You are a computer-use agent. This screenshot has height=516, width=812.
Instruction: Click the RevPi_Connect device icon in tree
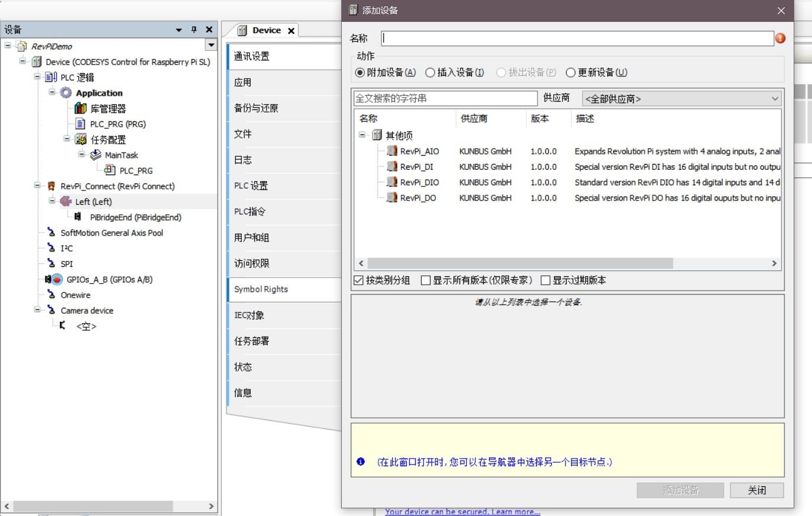coord(51,186)
